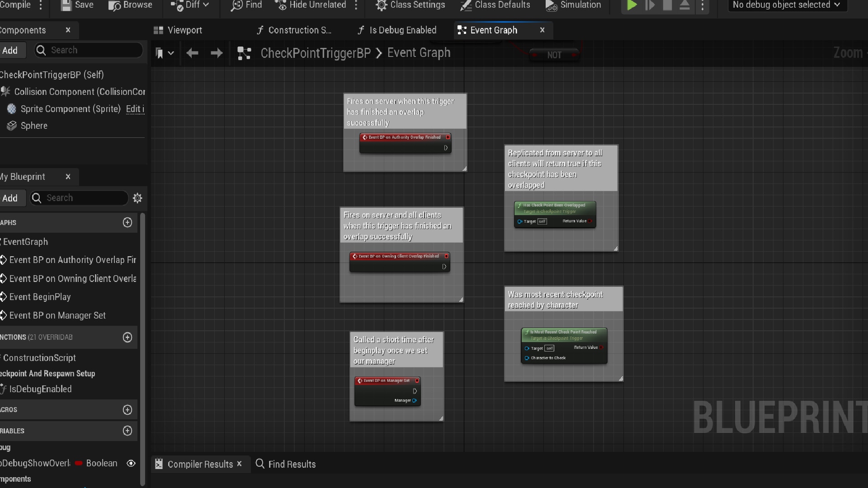Open the bookmarks dropdown arrow
This screenshot has height=488, width=868.
coord(171,53)
